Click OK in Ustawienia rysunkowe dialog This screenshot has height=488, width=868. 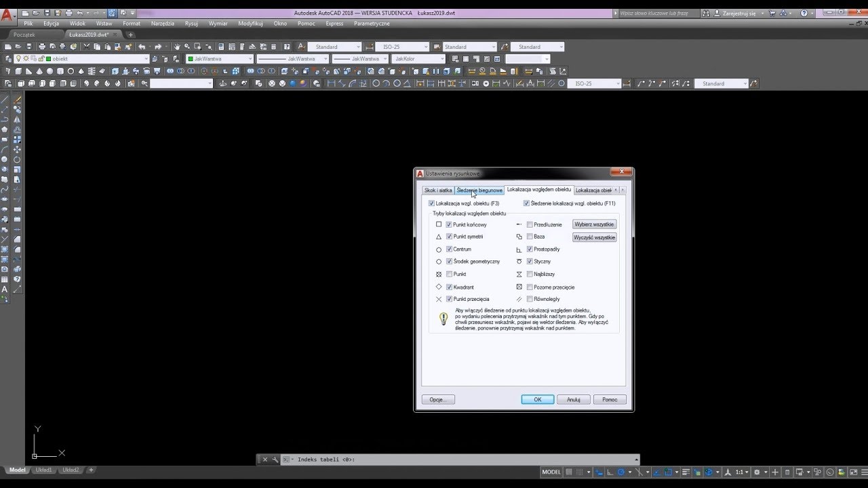pos(538,399)
